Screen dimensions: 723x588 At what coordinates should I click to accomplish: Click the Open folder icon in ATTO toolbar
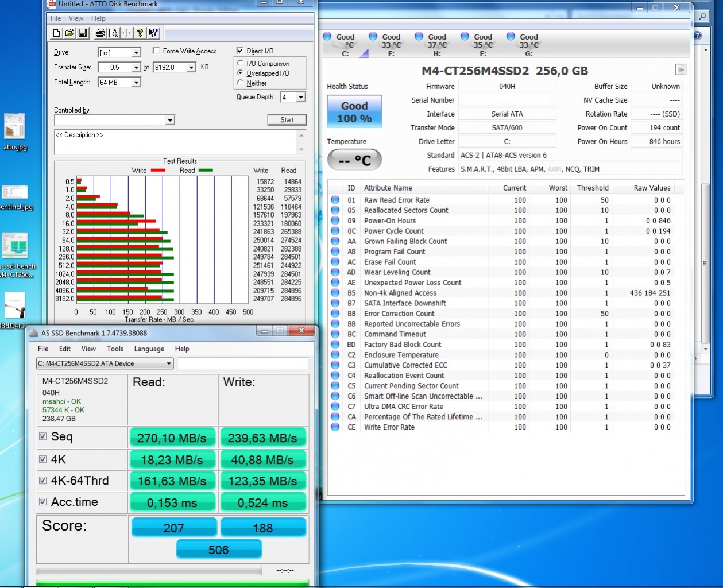click(69, 33)
